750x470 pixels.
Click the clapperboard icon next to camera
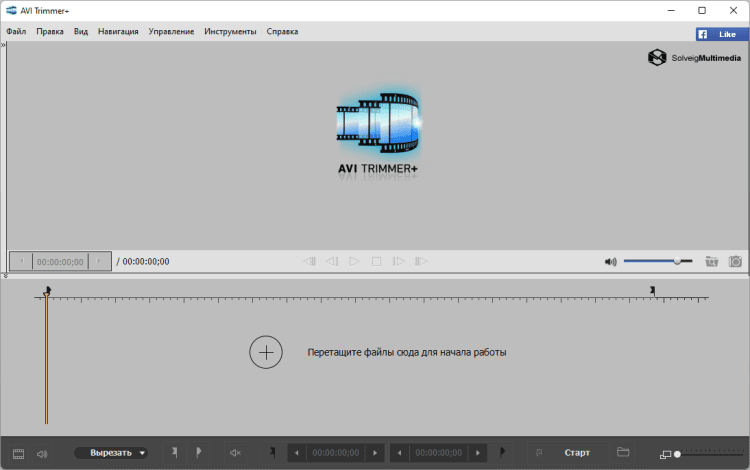[711, 261]
